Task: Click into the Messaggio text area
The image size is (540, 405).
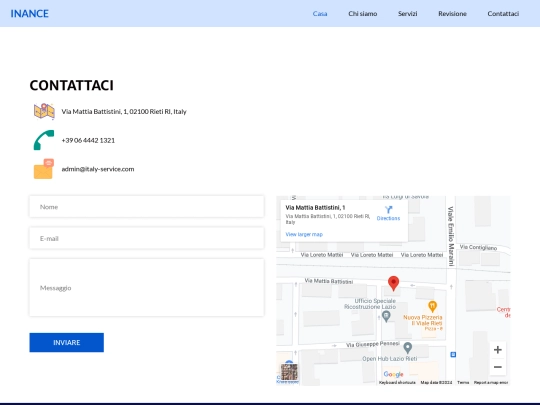Action: 147,288
